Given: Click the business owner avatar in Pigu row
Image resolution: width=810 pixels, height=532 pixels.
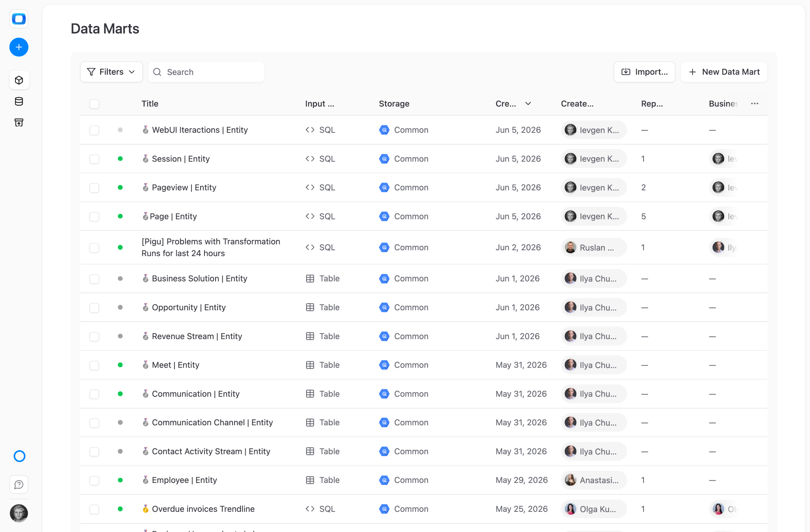Looking at the screenshot, I should [x=718, y=247].
